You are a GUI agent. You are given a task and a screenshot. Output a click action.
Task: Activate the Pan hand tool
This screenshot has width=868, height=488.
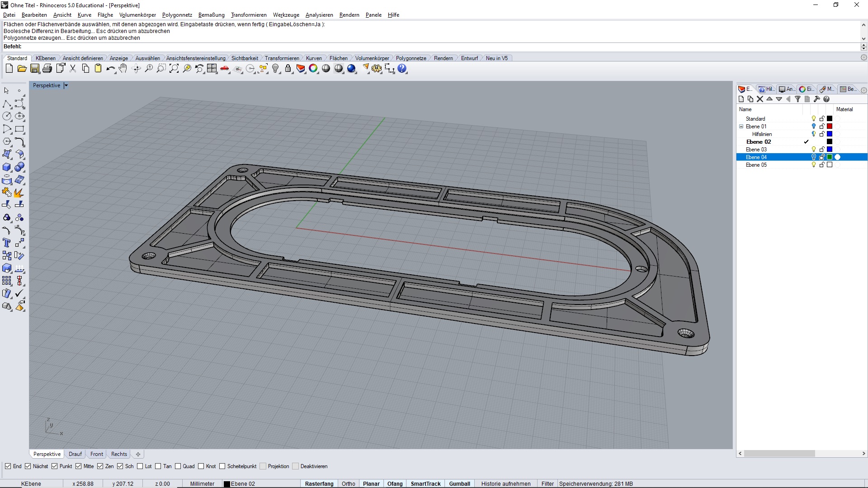tap(123, 69)
